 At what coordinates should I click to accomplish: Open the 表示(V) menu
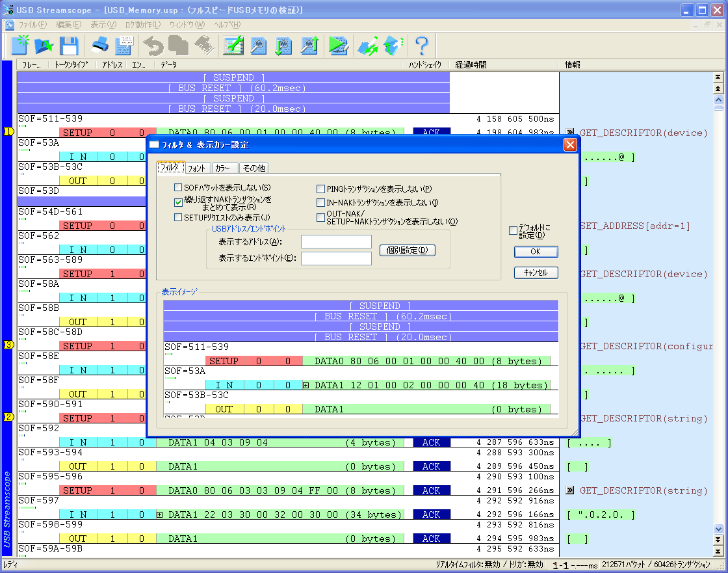coord(103,25)
